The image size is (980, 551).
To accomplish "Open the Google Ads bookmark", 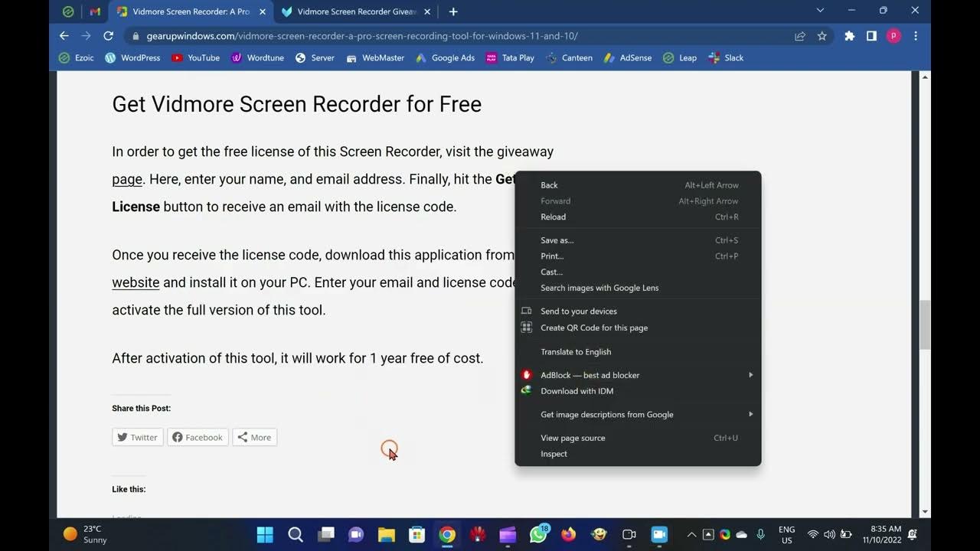I will [x=445, y=58].
